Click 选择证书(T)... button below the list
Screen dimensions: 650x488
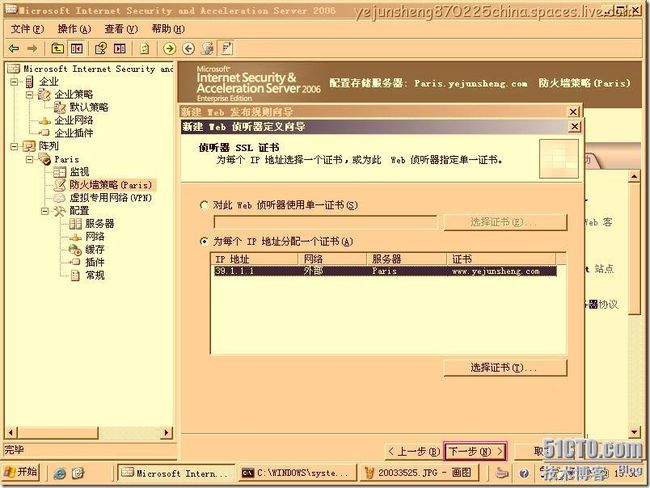(x=505, y=368)
